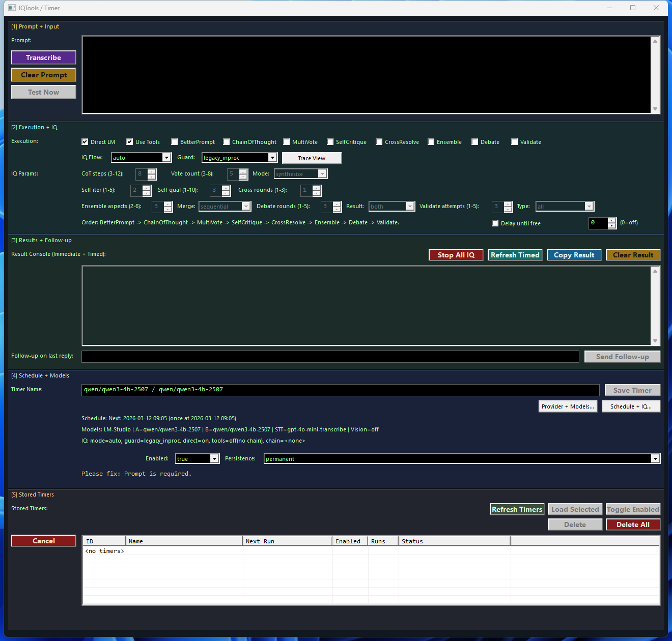The height and width of the screenshot is (641, 672).
Task: Sort timers by Next Run column header
Action: point(287,541)
